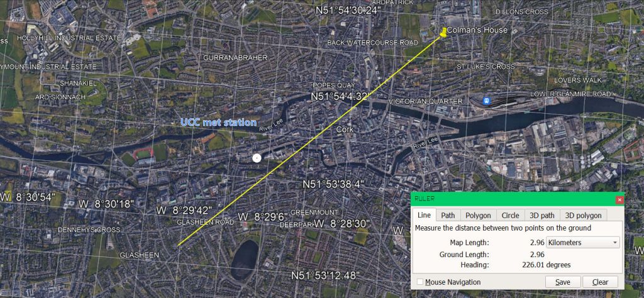Image resolution: width=644 pixels, height=298 pixels.
Task: Click the white UCC met station marker
Action: (x=256, y=158)
